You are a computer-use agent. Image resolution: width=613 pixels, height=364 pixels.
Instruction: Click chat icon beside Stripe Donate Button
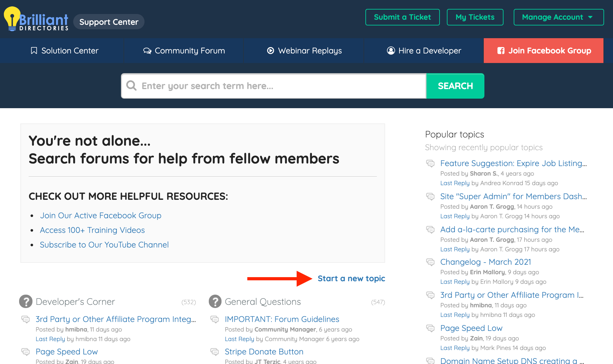coord(215,352)
